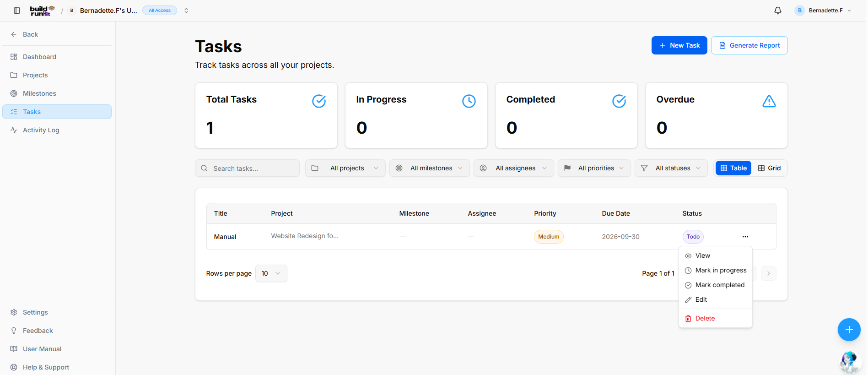Open the notifications bell
This screenshot has height=375, width=868.
[x=778, y=11]
